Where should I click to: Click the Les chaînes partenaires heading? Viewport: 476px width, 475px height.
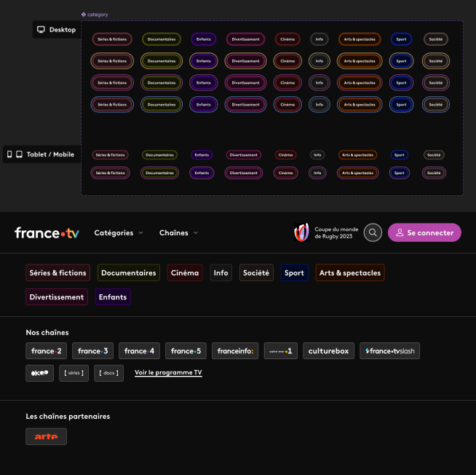click(x=68, y=416)
